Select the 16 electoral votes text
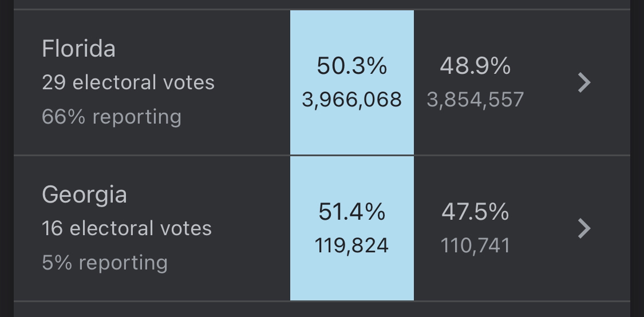This screenshot has height=317, width=644. [127, 228]
